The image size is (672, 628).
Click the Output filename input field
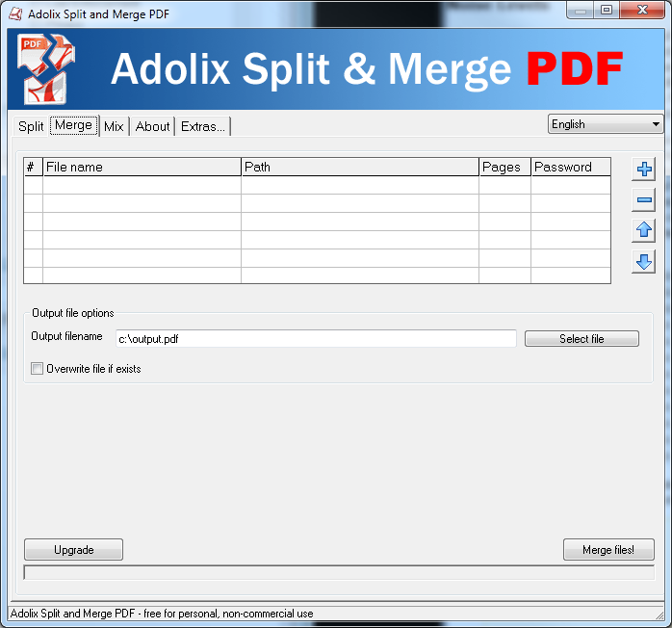pyautogui.click(x=316, y=339)
